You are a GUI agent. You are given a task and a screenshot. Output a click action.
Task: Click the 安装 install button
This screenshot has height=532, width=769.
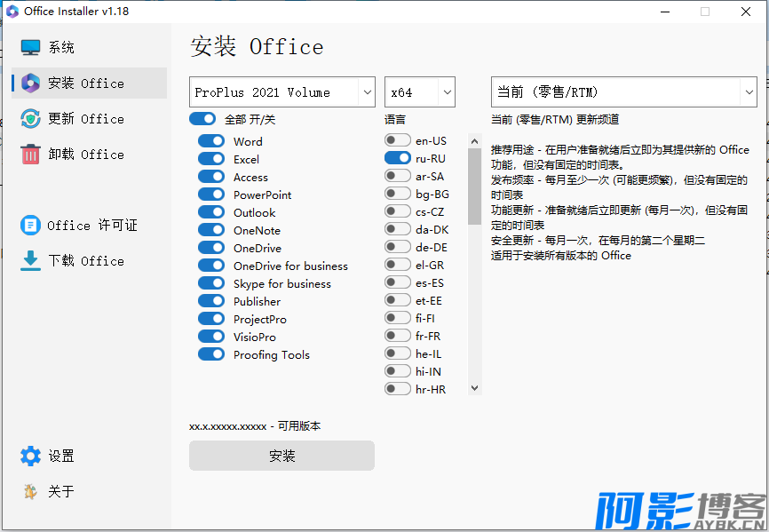(x=282, y=456)
